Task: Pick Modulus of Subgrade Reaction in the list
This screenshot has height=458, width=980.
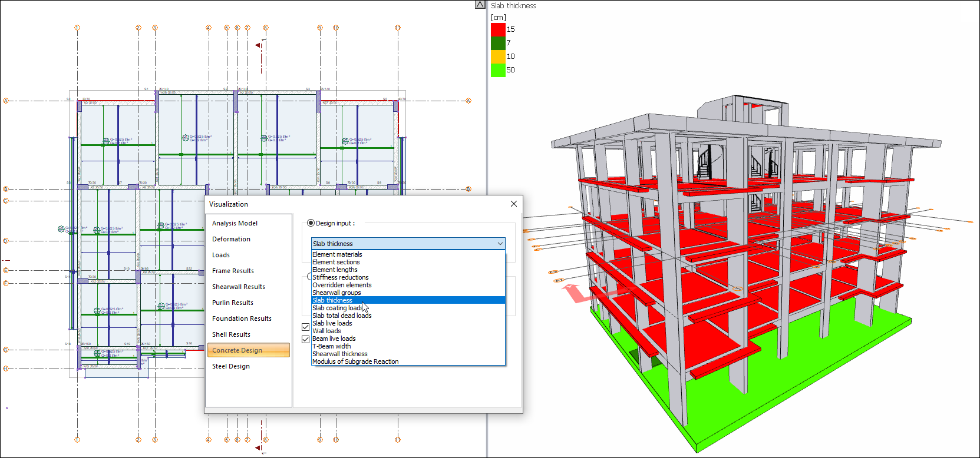Action: click(x=355, y=361)
